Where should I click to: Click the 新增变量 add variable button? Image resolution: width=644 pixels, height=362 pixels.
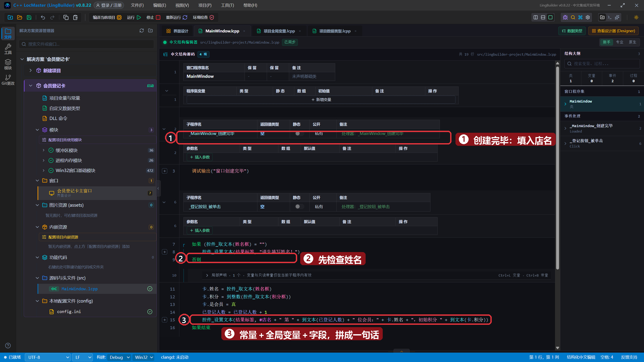(x=321, y=100)
